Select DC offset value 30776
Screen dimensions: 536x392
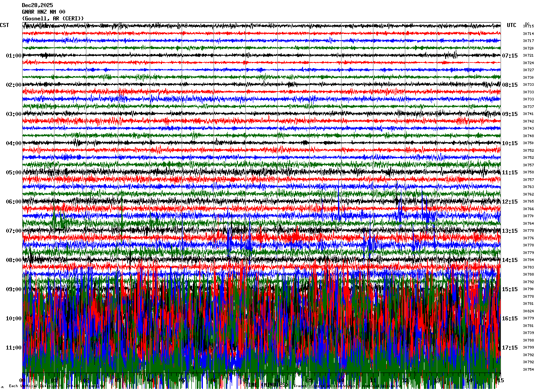pyautogui.click(x=528, y=238)
